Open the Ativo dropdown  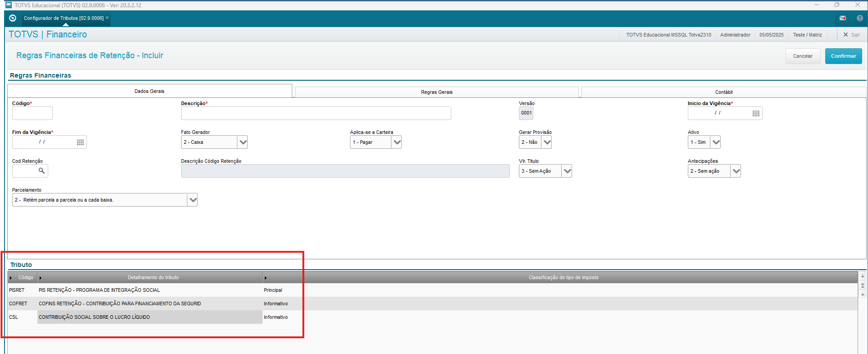click(x=715, y=142)
